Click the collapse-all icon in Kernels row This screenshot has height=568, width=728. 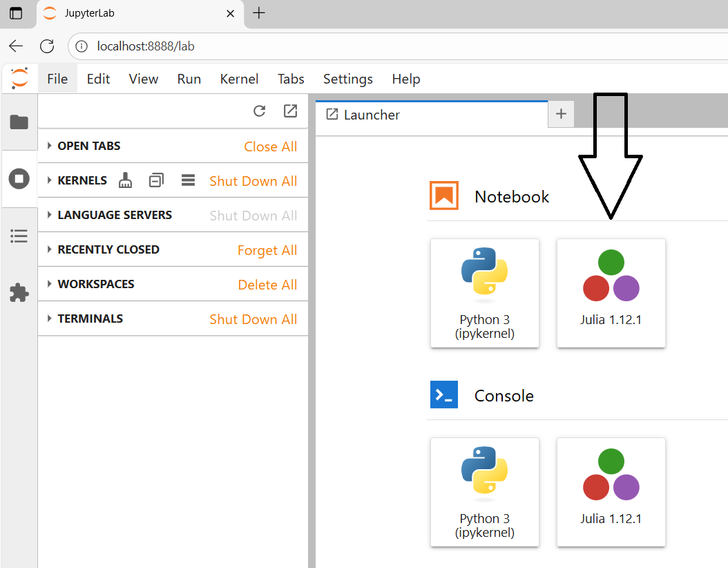click(x=157, y=180)
